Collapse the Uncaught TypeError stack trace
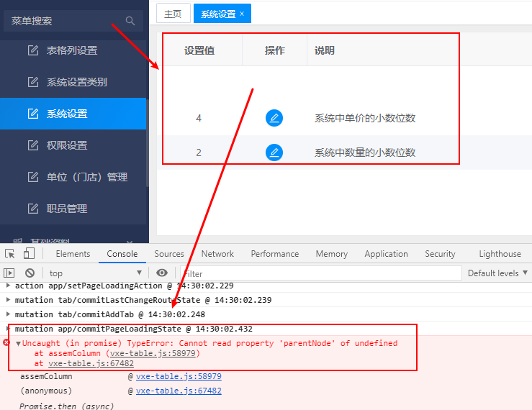 (18, 344)
